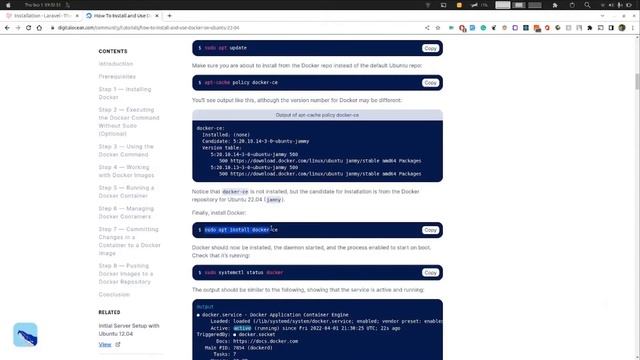Click the highlighted 'active' word in output
This screenshot has width=640, height=360.
coord(242,328)
